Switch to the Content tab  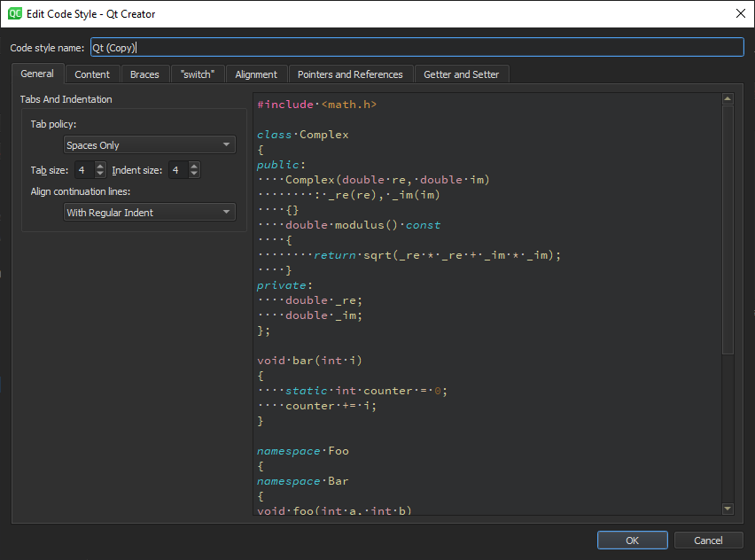click(92, 74)
